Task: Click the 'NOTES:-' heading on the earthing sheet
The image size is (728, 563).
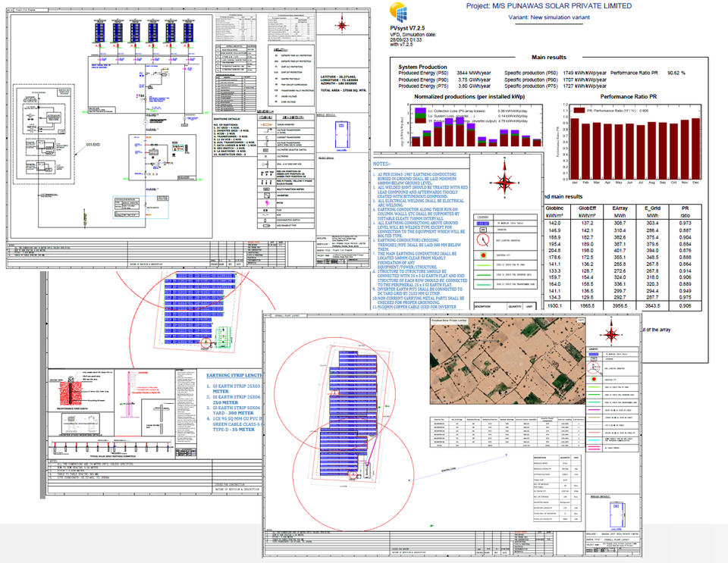Action: [x=382, y=164]
